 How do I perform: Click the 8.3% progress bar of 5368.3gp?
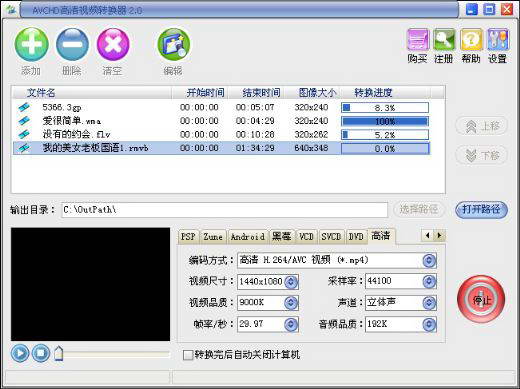click(385, 108)
